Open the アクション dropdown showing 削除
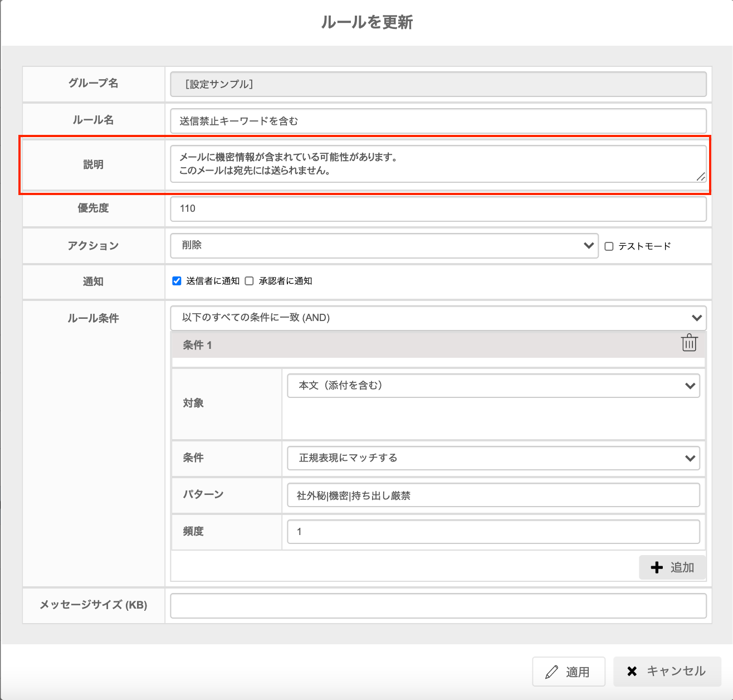This screenshot has height=700, width=733. 384,246
